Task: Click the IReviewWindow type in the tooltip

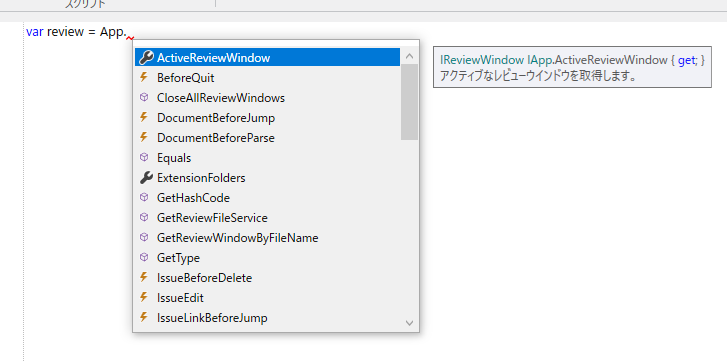Action: pos(481,60)
